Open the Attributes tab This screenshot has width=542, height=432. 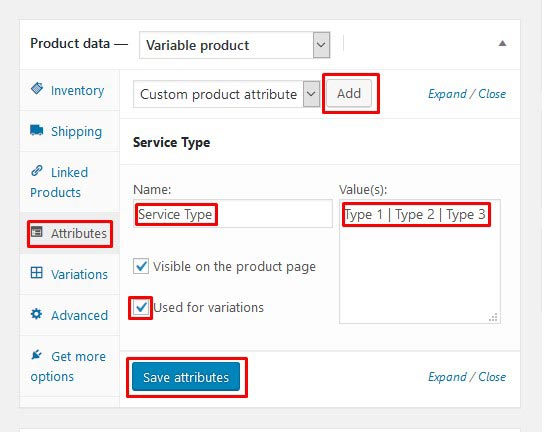pos(70,233)
